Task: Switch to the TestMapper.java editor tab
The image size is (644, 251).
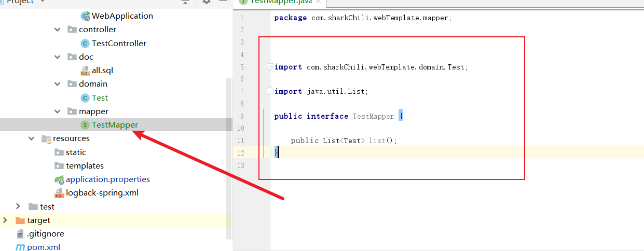Action: 280,2
